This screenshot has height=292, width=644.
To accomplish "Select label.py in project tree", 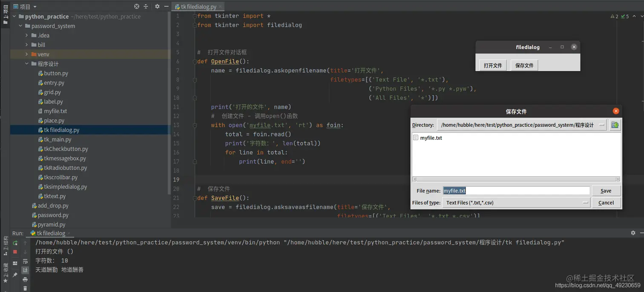I will (53, 101).
